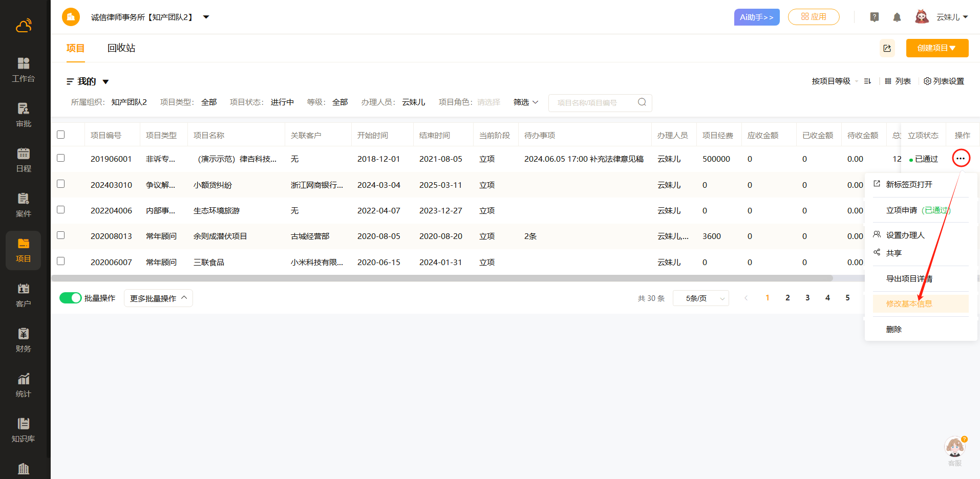This screenshot has width=980, height=479.
Task: Check the select-all checkbox in table header
Action: [x=61, y=135]
